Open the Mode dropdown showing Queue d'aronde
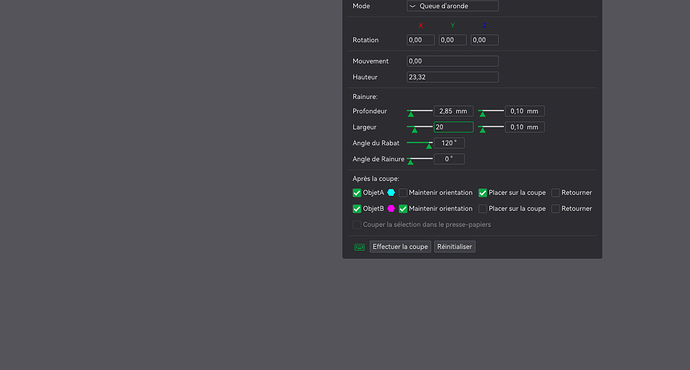690x370 pixels. [x=452, y=6]
